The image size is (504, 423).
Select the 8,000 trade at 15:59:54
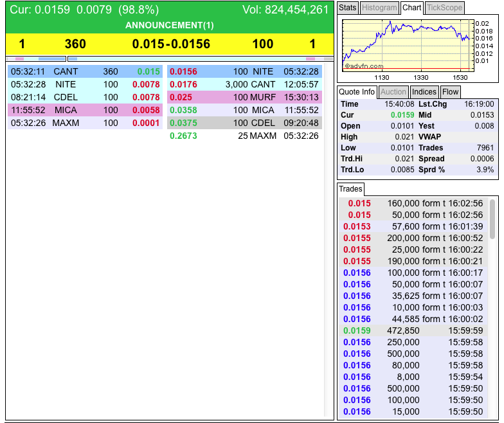413,377
